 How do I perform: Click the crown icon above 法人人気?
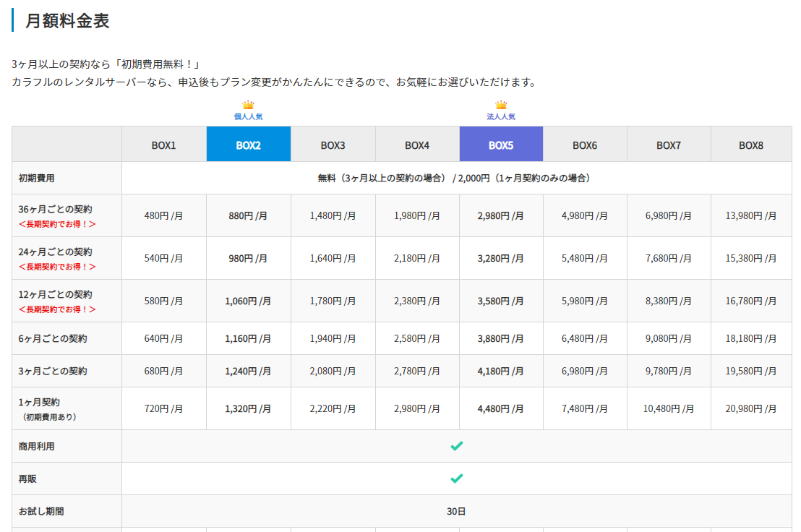(501, 105)
